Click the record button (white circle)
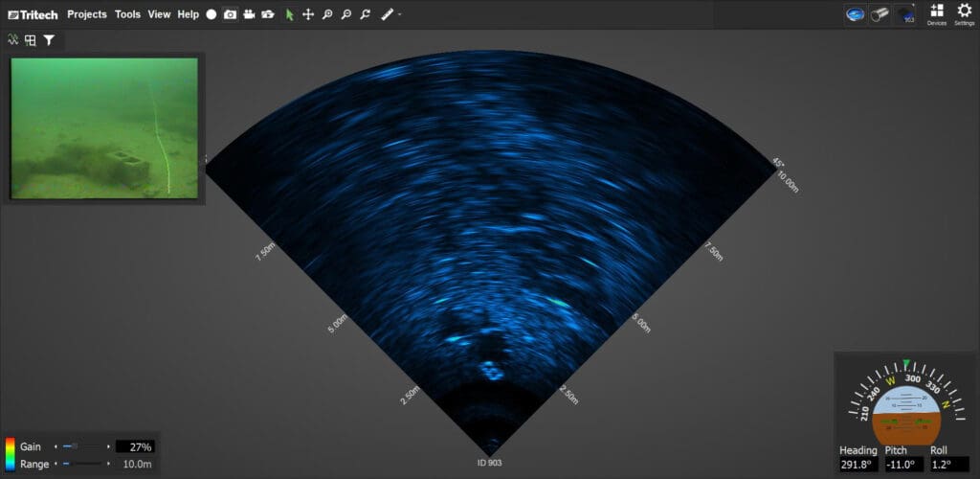Screen dimensions: 980x479 212,14
